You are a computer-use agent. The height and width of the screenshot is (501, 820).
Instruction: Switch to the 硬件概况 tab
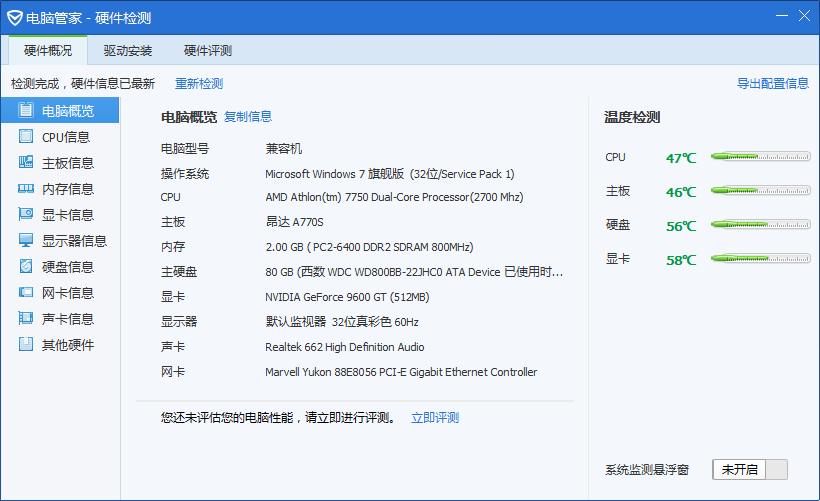coord(48,51)
